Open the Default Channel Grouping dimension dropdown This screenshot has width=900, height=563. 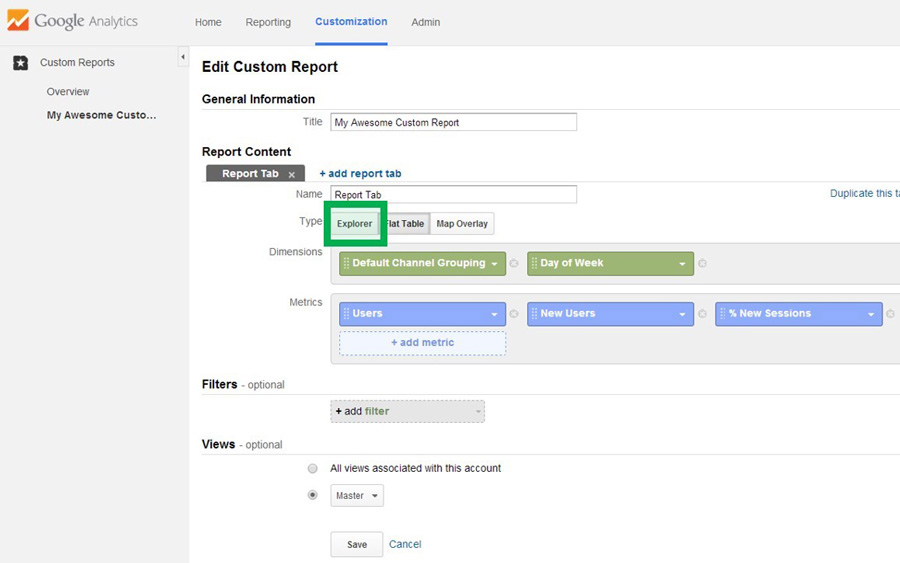(x=494, y=264)
